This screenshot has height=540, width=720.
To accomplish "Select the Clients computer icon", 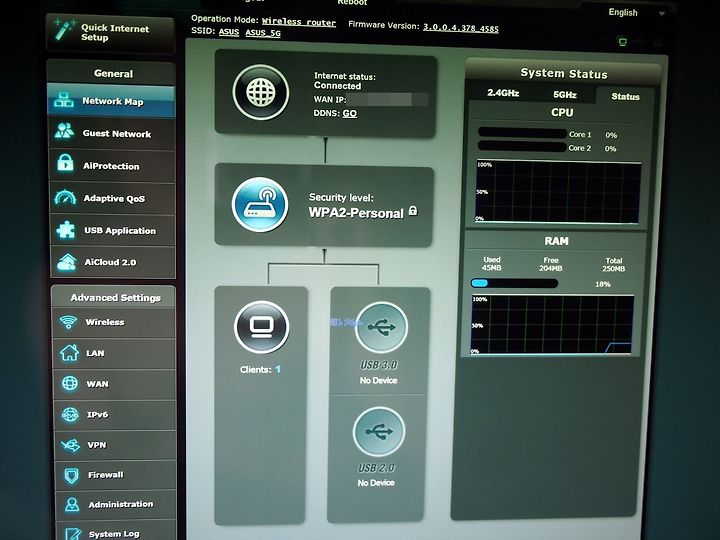I will [262, 327].
